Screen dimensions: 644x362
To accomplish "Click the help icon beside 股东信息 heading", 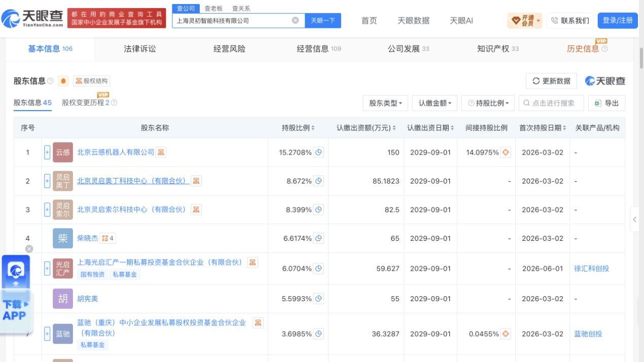I will 50,81.
